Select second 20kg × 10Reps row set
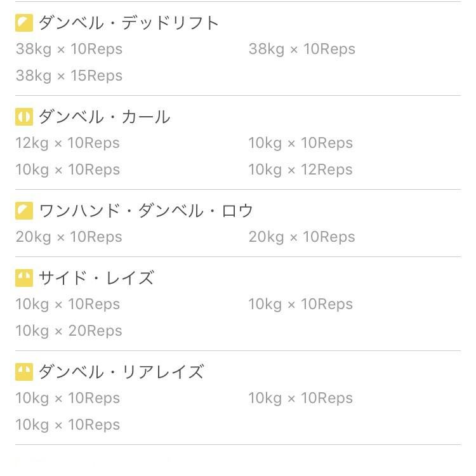 pos(301,237)
